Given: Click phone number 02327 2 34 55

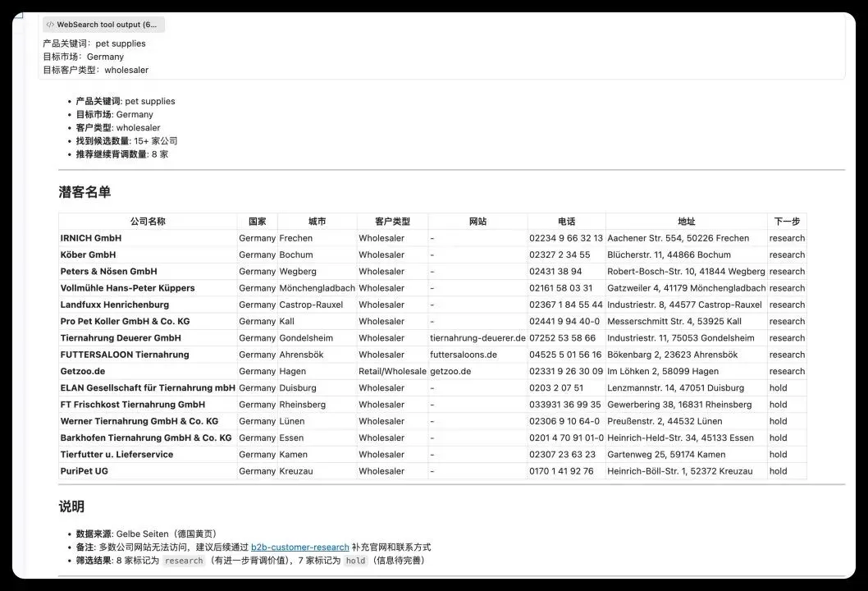Looking at the screenshot, I should pos(560,254).
